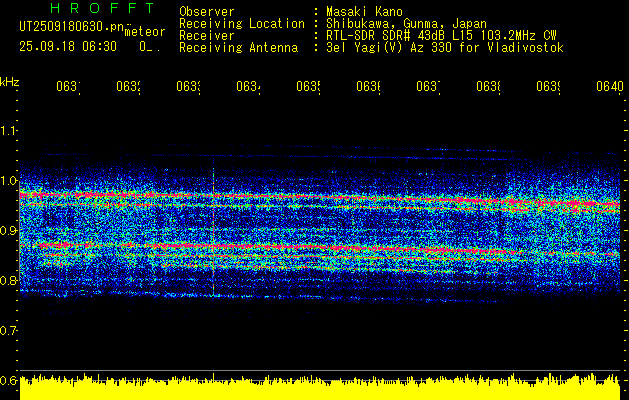Screen dimensions: 629x400
Task: Click the 1.1 frequency axis label
Action: tap(8, 130)
